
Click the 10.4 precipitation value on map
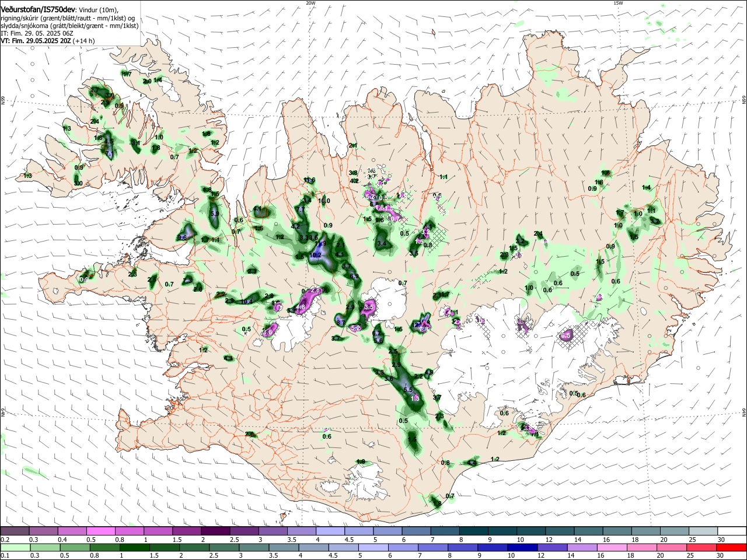coord(246,301)
